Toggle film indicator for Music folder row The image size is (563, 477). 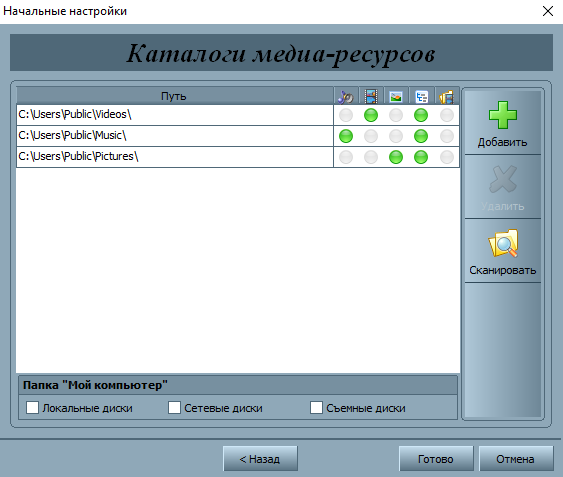tap(371, 136)
